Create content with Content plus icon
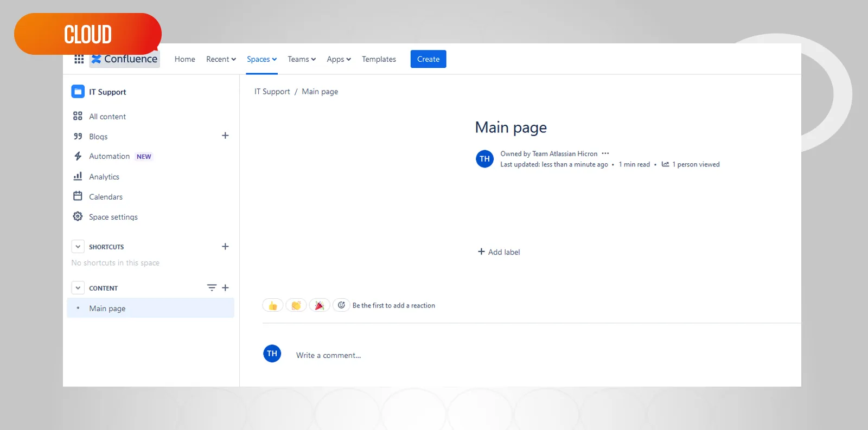Screen dimensions: 868x430 (225, 288)
